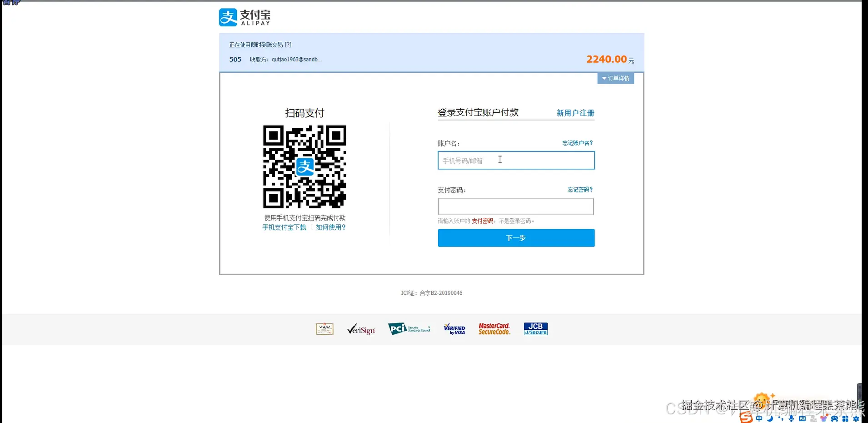Image resolution: width=868 pixels, height=423 pixels.
Task: Focus the 账户名 phone/email input field
Action: point(516,161)
